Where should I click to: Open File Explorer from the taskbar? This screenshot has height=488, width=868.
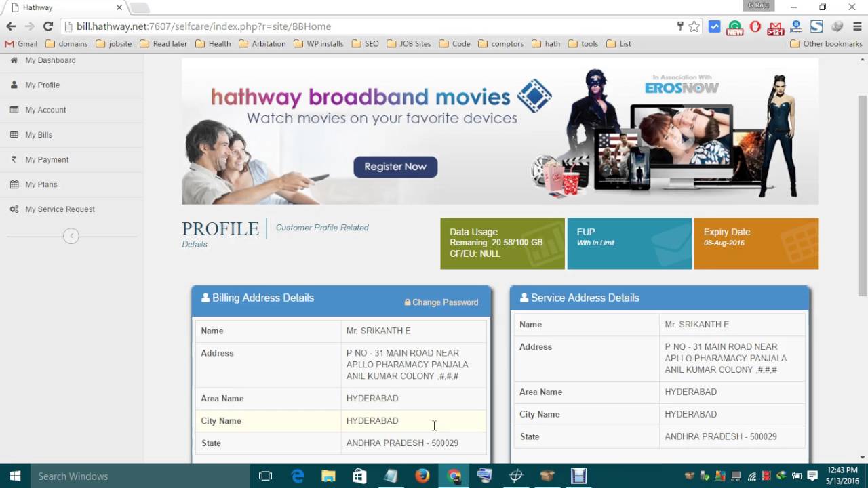coord(328,476)
